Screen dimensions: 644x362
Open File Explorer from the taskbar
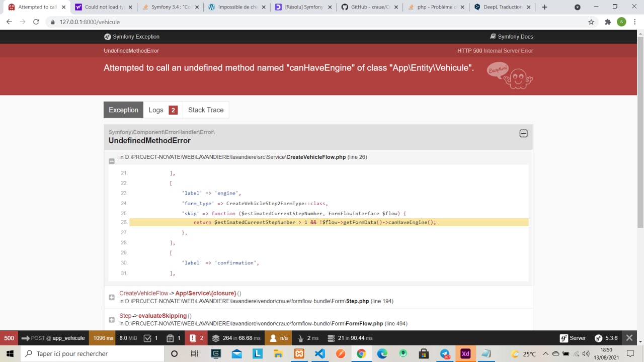tap(278, 353)
